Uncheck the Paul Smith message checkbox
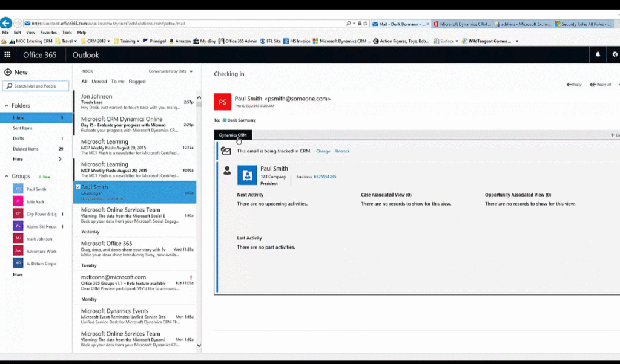This screenshot has width=620, height=364. pyautogui.click(x=78, y=187)
